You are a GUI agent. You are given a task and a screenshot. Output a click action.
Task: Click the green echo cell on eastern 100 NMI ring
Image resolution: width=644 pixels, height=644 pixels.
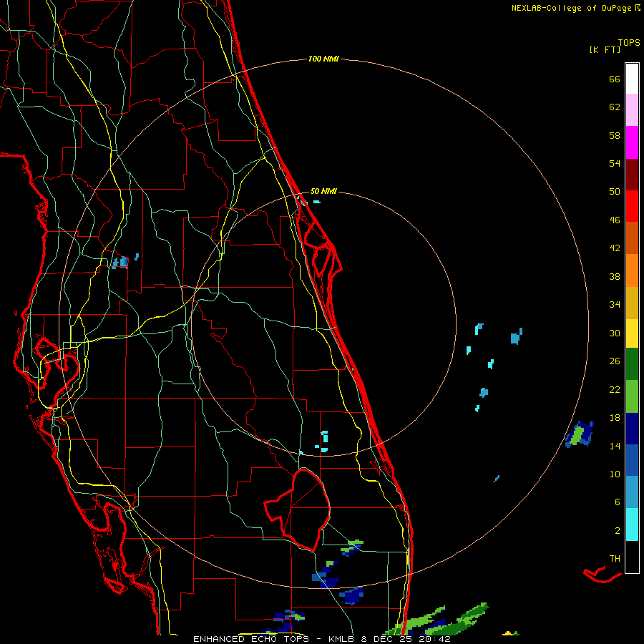578,434
